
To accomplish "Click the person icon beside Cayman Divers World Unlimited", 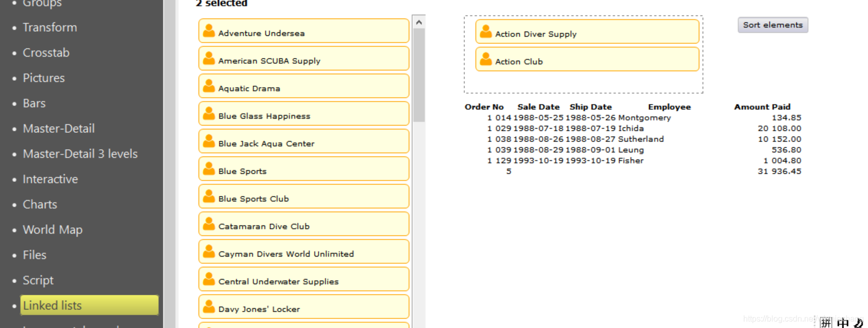I will [x=209, y=252].
